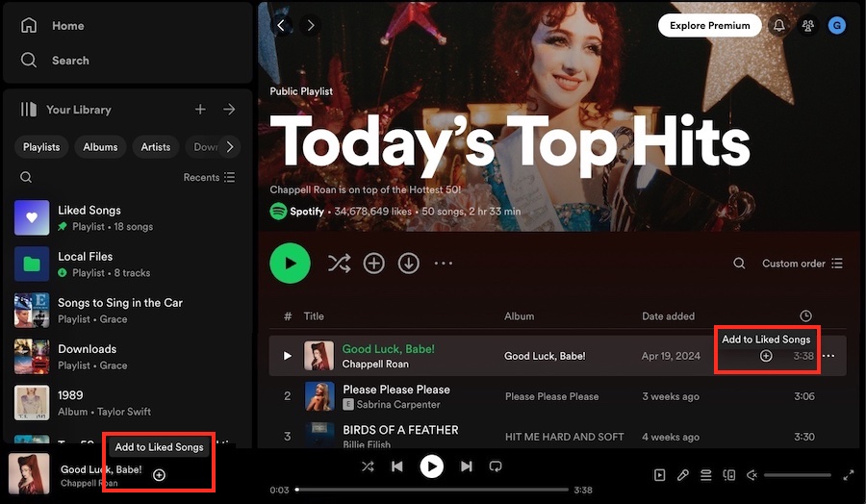Open Liked Songs playlist in library

click(x=89, y=210)
